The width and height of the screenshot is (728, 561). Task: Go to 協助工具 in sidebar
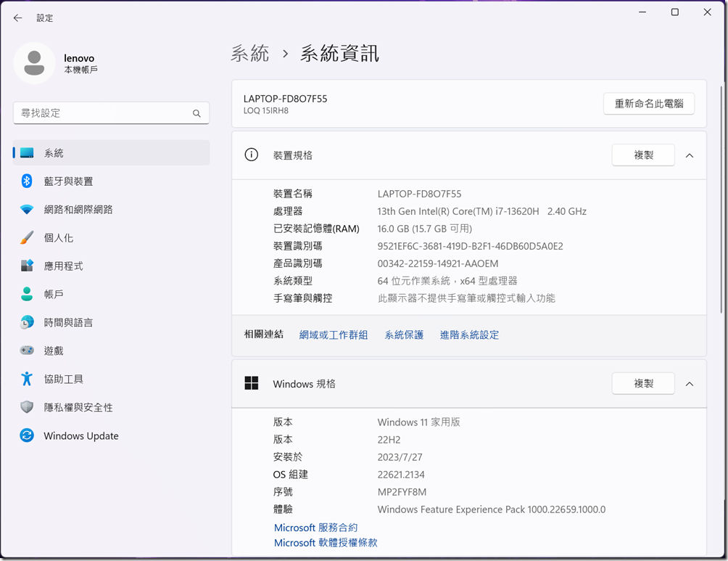(x=63, y=379)
